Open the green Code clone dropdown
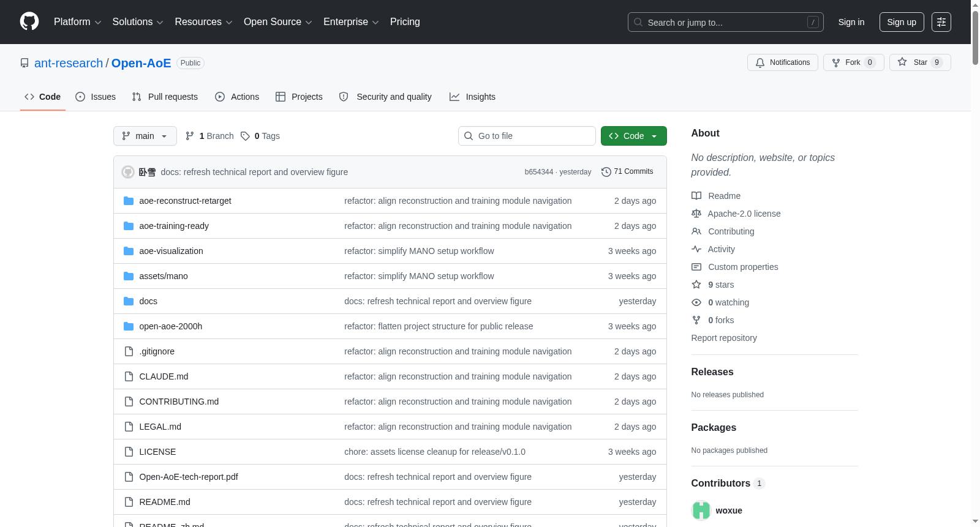The image size is (980, 527). [x=634, y=136]
